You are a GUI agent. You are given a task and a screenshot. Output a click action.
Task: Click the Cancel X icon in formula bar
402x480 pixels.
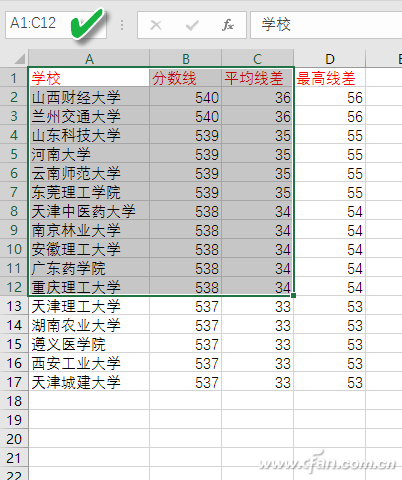pyautogui.click(x=156, y=25)
